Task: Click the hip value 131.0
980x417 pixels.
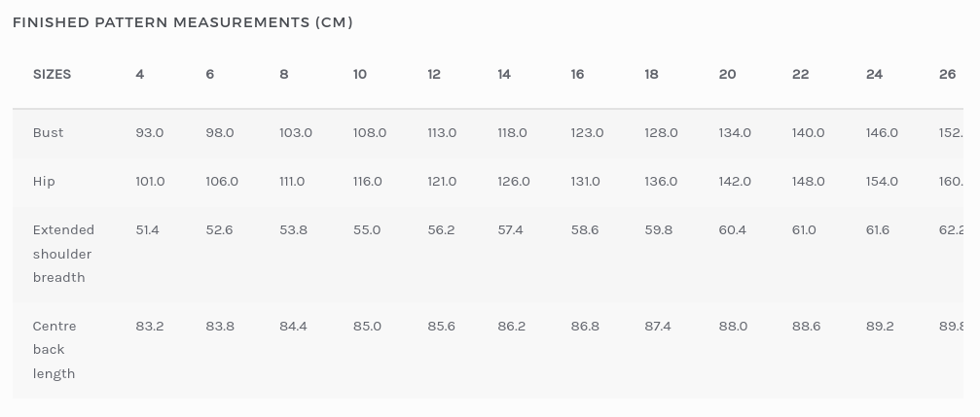Action: (x=587, y=181)
